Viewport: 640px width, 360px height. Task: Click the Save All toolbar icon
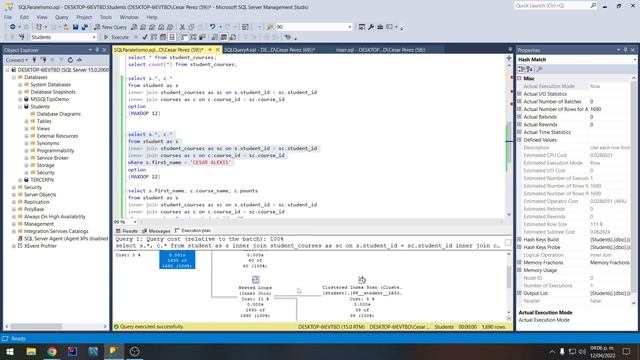84,27
